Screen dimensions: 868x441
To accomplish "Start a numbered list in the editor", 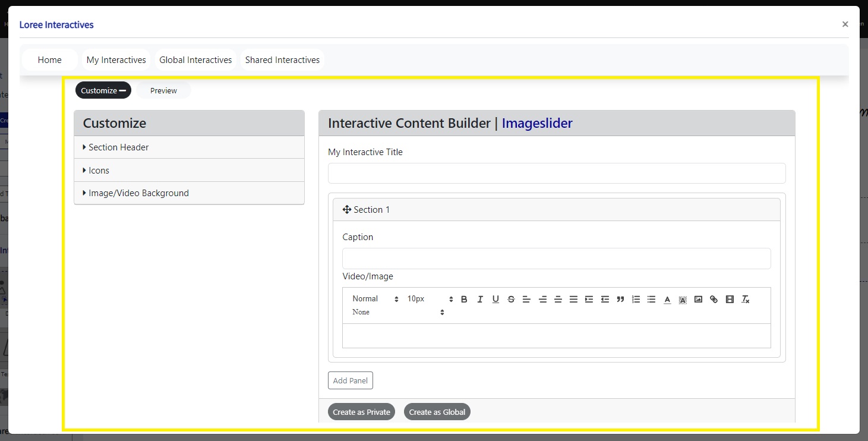I will [x=636, y=299].
